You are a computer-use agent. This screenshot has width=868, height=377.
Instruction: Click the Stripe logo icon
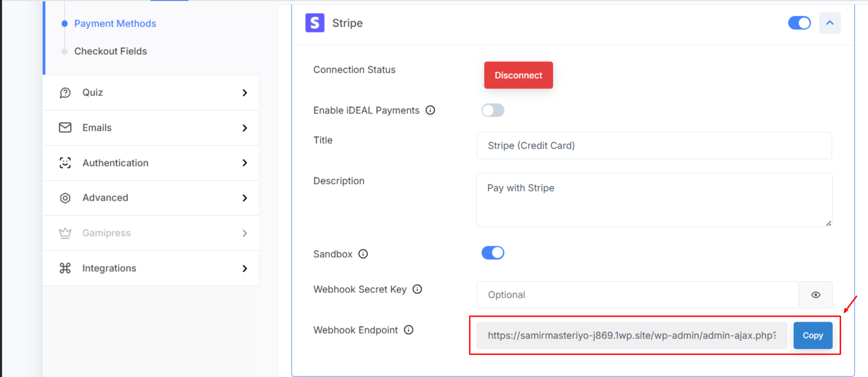click(315, 23)
